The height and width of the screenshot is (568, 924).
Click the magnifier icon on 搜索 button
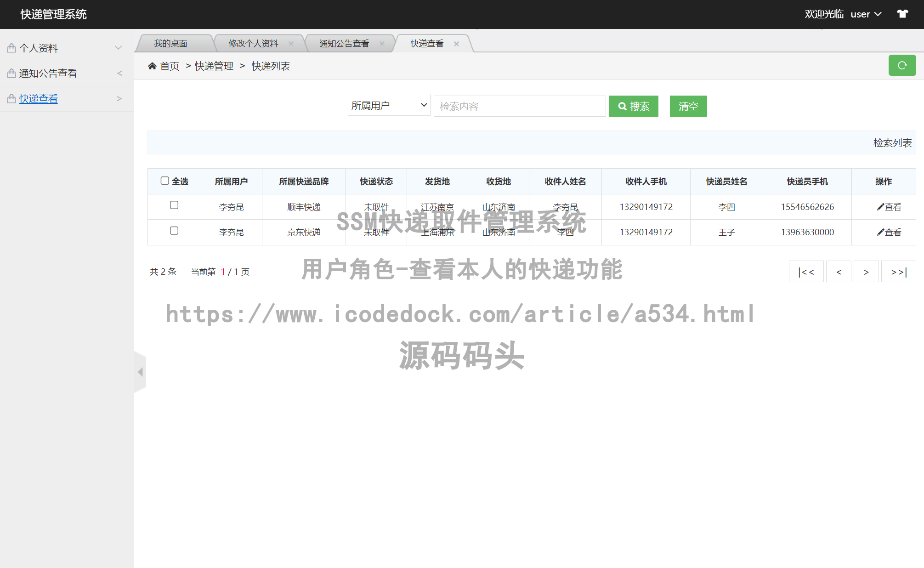click(x=623, y=106)
